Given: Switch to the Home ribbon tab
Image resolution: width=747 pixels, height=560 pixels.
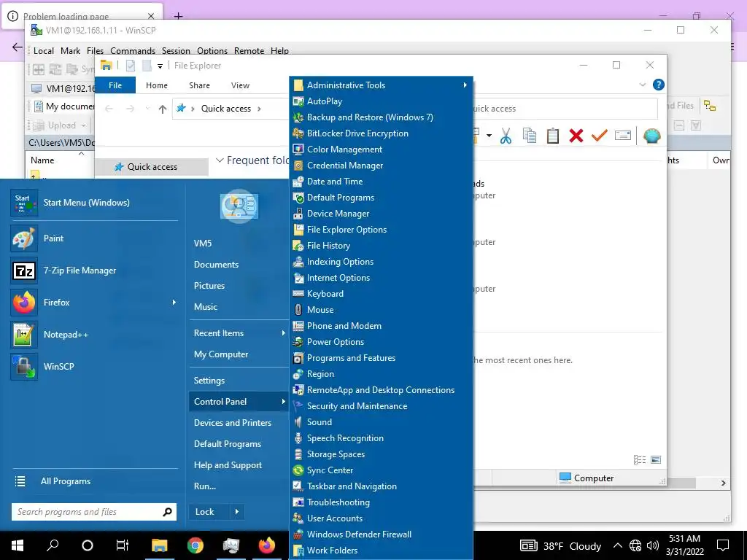Looking at the screenshot, I should click(157, 85).
